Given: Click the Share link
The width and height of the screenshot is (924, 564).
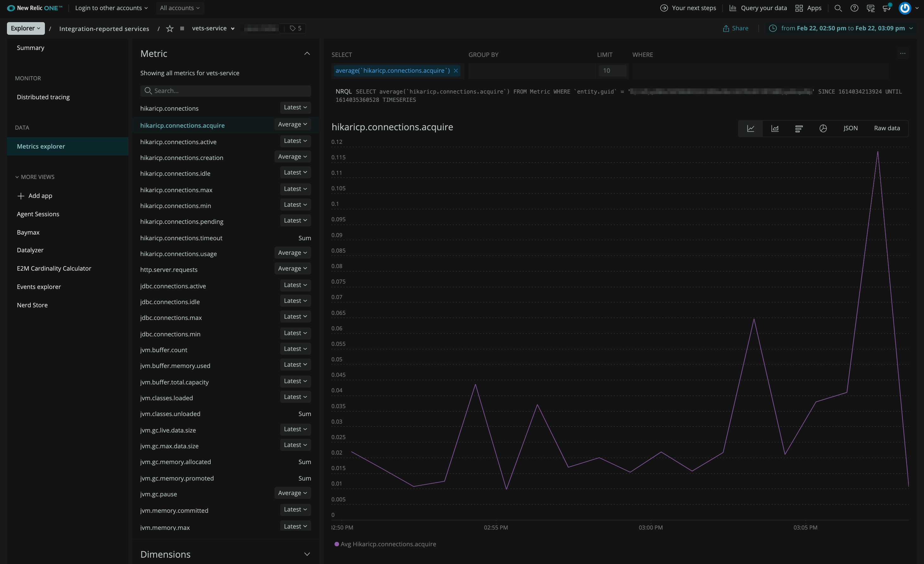Looking at the screenshot, I should (x=736, y=28).
